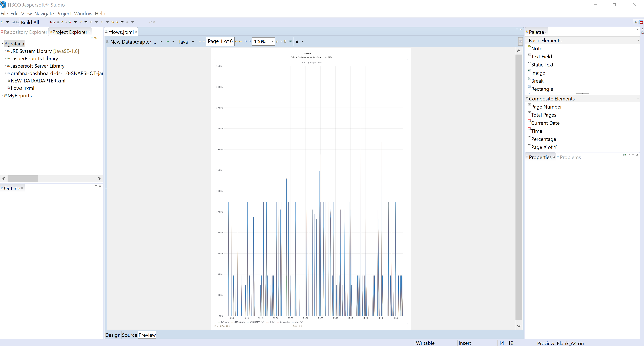Click the preview vertical scrollbar down arrow
The width and height of the screenshot is (644, 346).
coord(519,326)
